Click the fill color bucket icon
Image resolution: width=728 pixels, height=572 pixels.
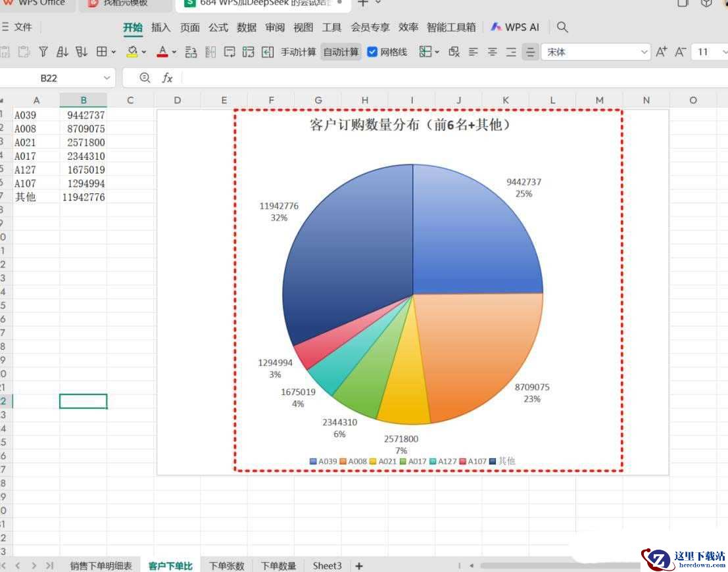click(132, 51)
